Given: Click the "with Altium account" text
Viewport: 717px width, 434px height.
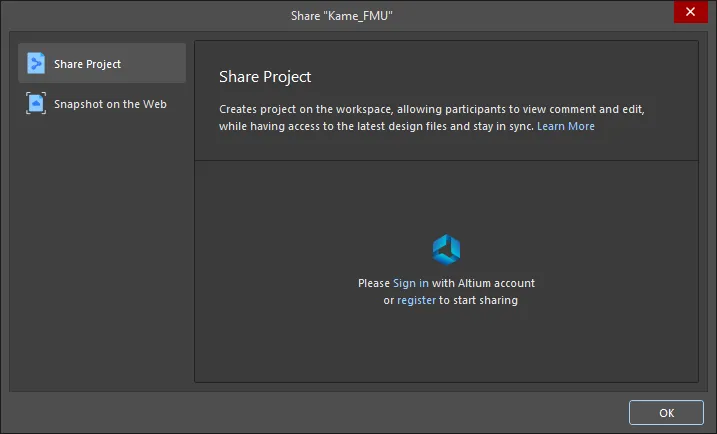Looking at the screenshot, I should click(x=483, y=283).
